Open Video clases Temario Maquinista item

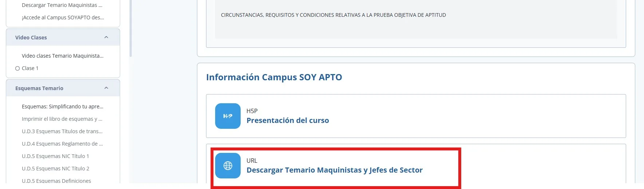tap(63, 56)
